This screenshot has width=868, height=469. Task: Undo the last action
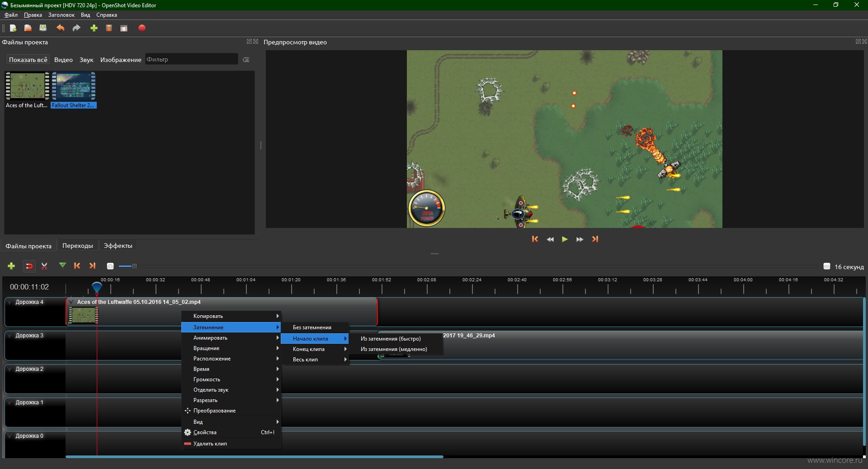(60, 28)
